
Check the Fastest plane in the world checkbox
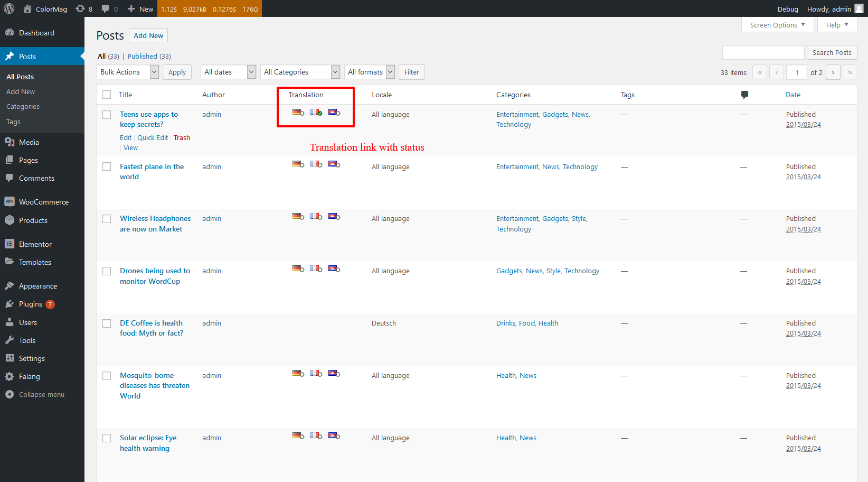107,166
